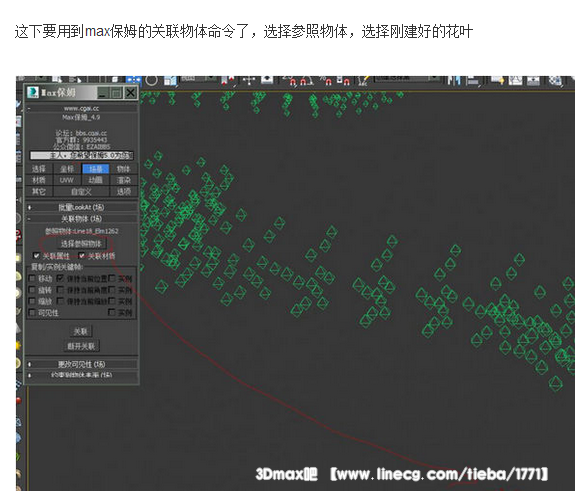Uncheck the 关联属性 checkbox
This screenshot has height=491, width=577.
point(36,255)
